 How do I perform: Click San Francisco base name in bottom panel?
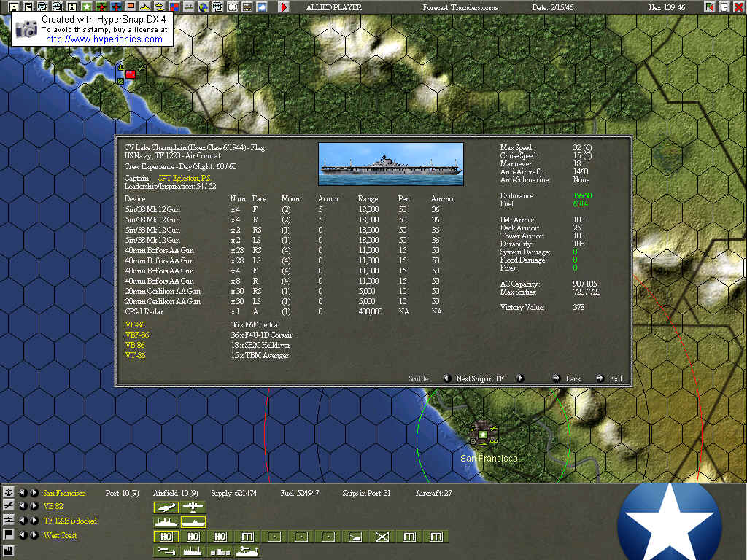tap(64, 493)
